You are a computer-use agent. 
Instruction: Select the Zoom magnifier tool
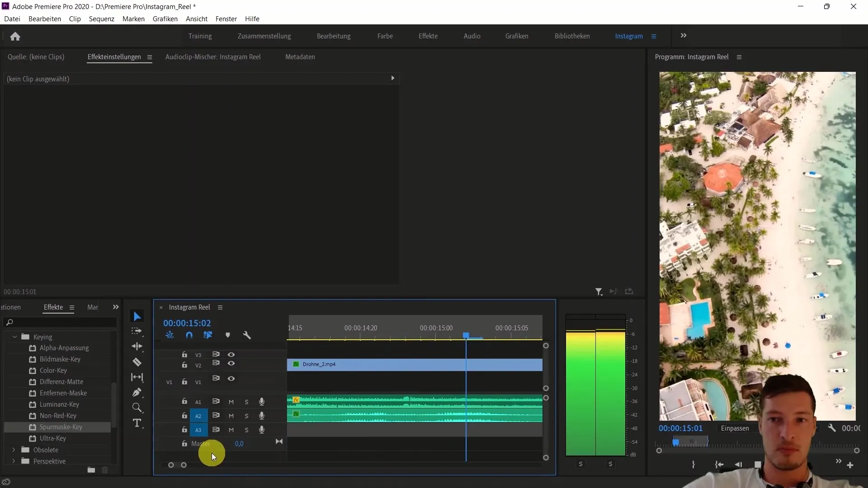(x=137, y=408)
